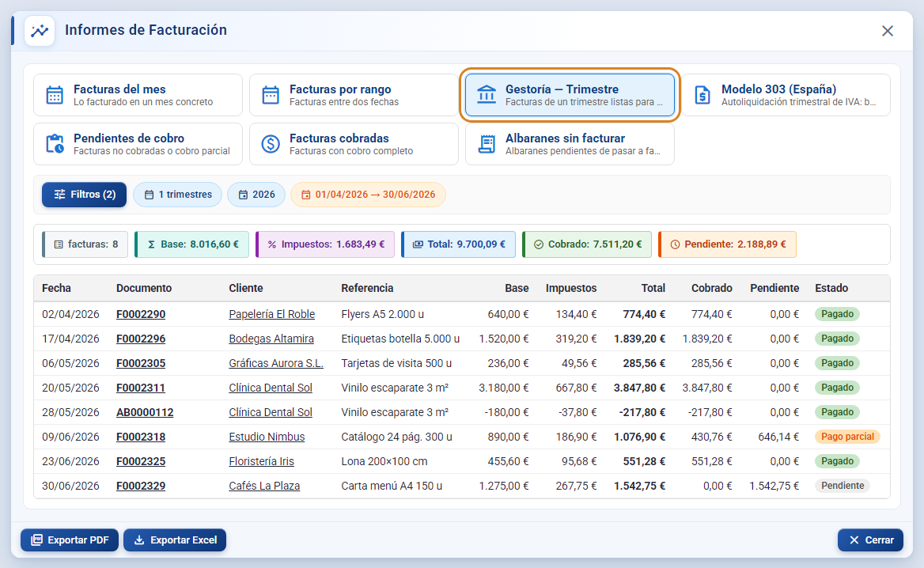Click the Cobrado: 7.511,20 € summary badge
Screen dimensions: 924x568
(x=587, y=244)
